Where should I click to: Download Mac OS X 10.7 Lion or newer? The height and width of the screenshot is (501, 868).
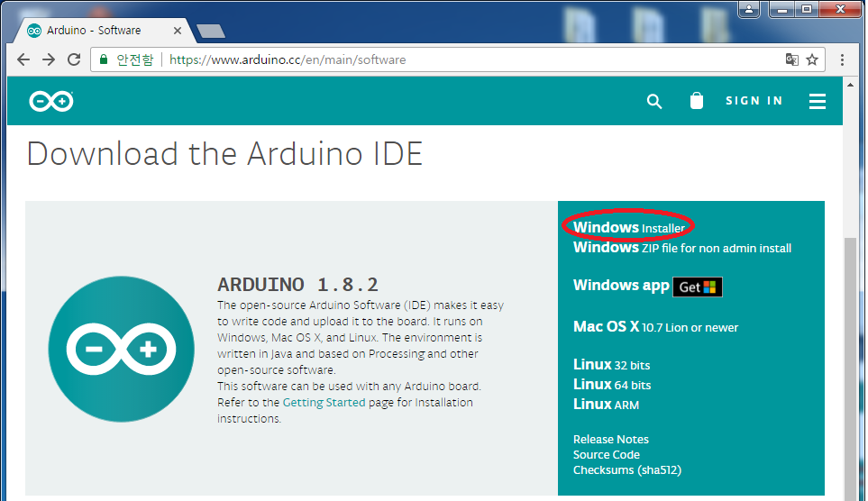click(655, 326)
